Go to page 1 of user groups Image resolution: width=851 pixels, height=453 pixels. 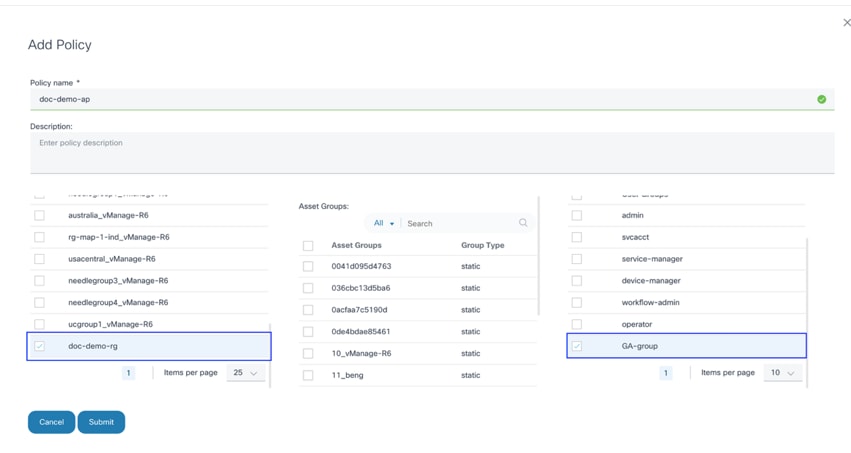(666, 373)
